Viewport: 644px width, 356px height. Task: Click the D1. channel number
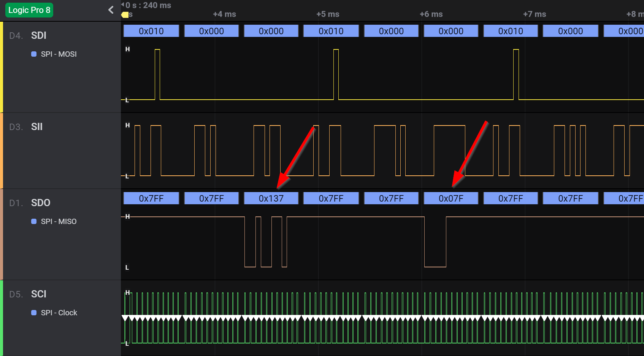tap(16, 203)
